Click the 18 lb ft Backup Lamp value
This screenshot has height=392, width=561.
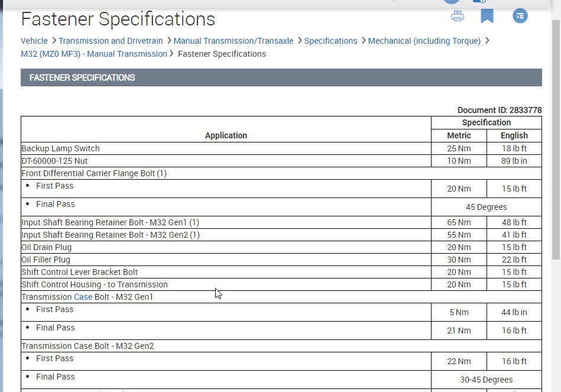(514, 148)
